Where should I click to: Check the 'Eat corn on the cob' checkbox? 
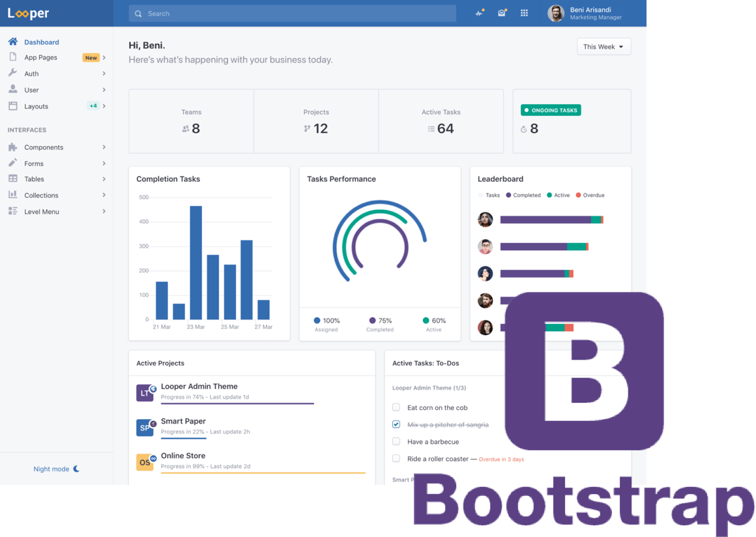(x=396, y=407)
